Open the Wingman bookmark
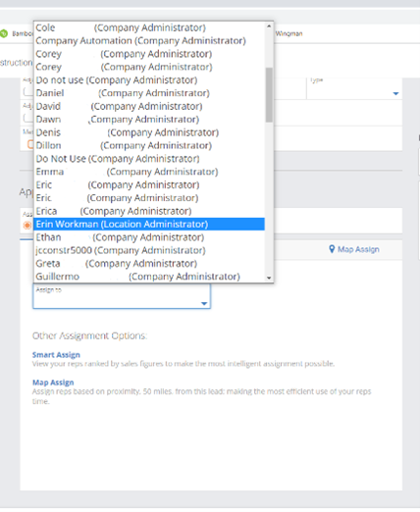420x512 pixels. pyautogui.click(x=289, y=33)
